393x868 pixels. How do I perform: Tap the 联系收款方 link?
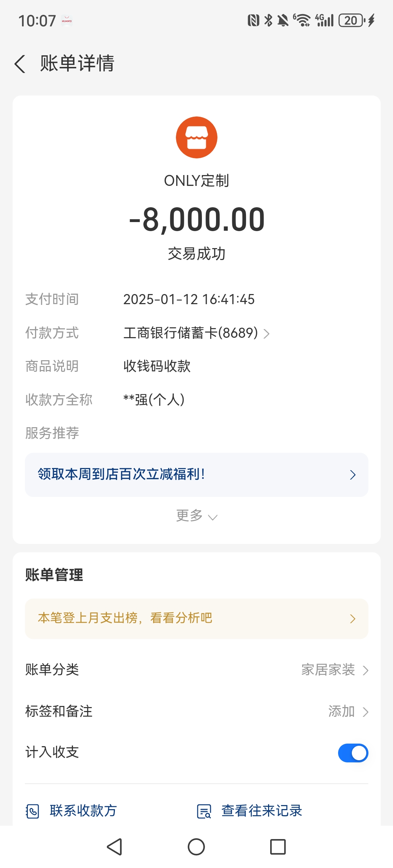[x=83, y=811]
